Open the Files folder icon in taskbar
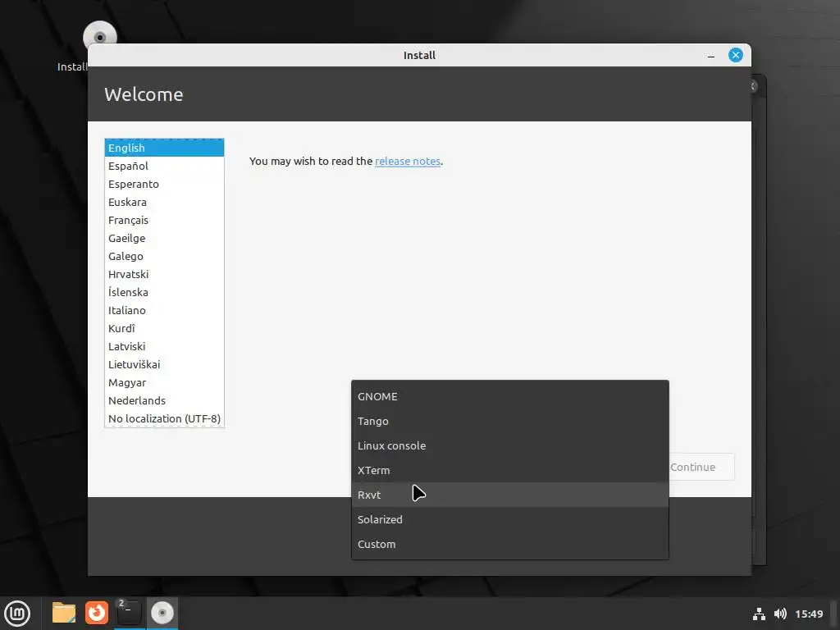 point(64,613)
